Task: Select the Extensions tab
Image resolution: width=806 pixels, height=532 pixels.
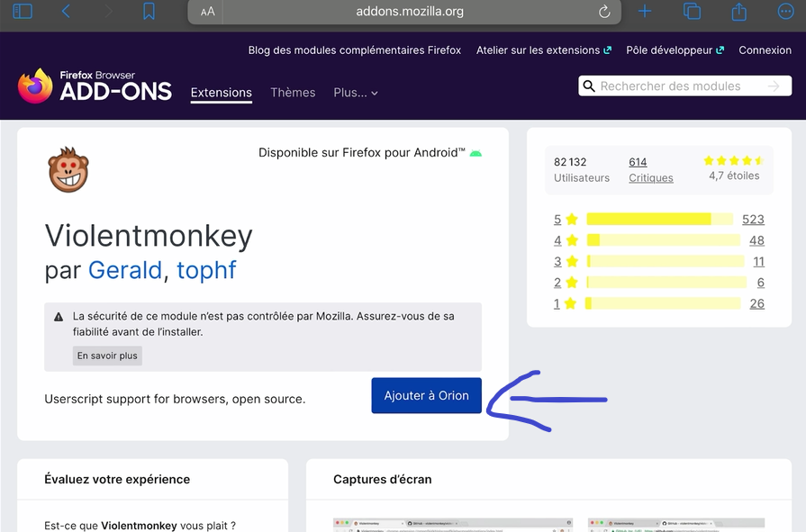Action: (222, 93)
